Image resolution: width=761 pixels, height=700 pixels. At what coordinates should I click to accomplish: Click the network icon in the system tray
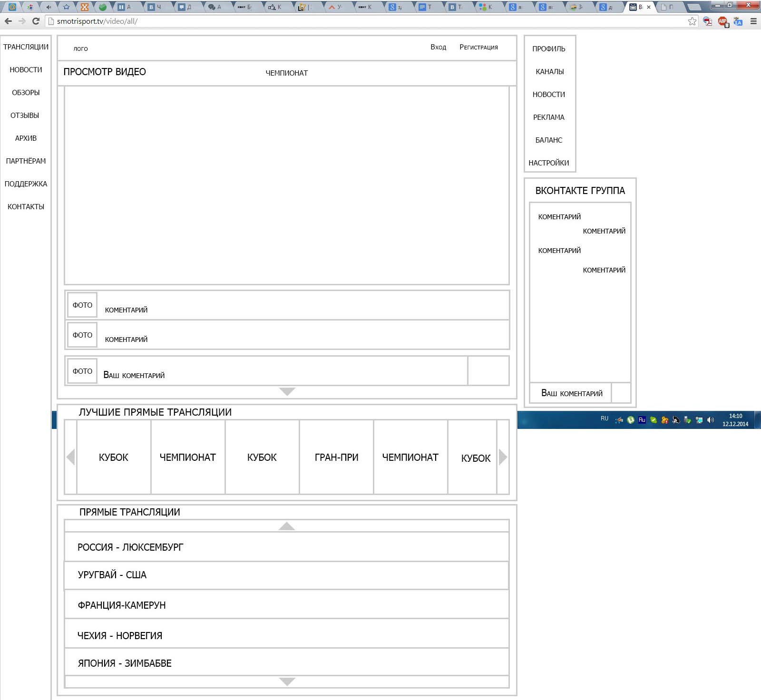(699, 420)
